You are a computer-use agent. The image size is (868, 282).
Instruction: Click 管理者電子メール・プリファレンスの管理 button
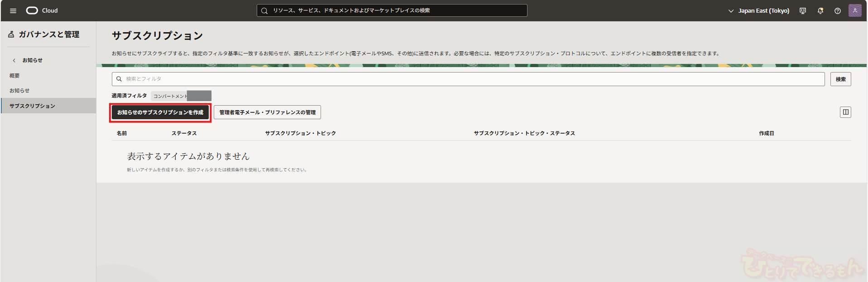(x=267, y=112)
